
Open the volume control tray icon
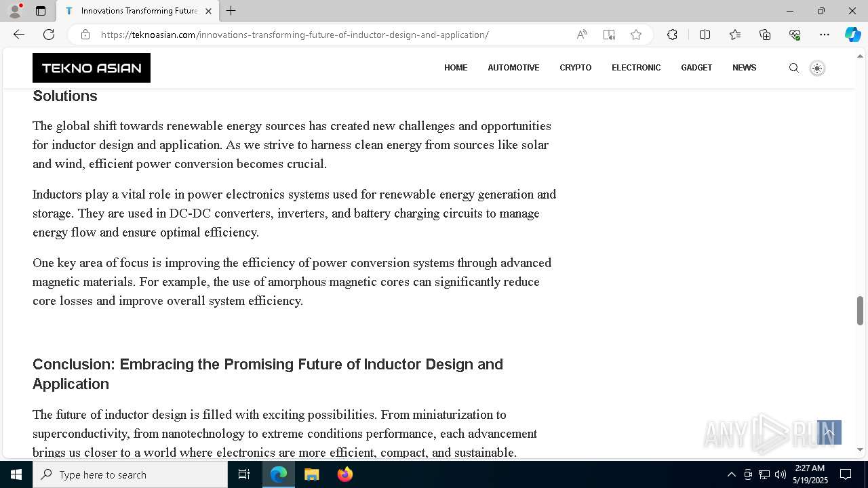[781, 474]
